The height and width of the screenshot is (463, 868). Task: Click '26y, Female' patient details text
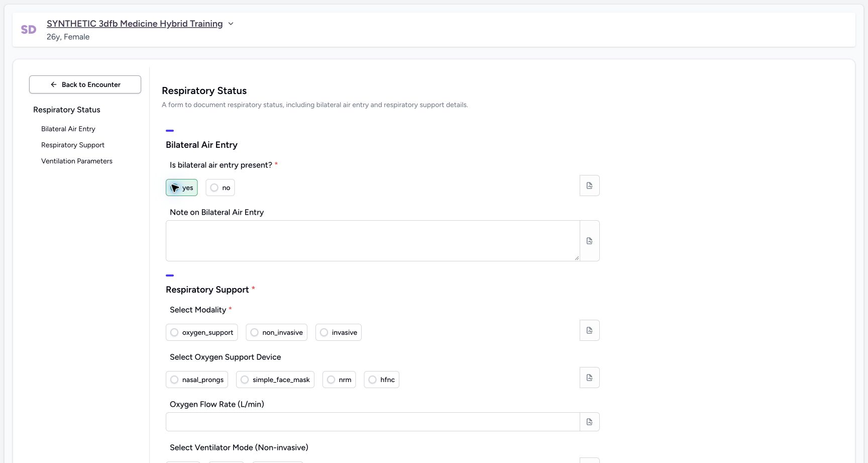(x=68, y=37)
